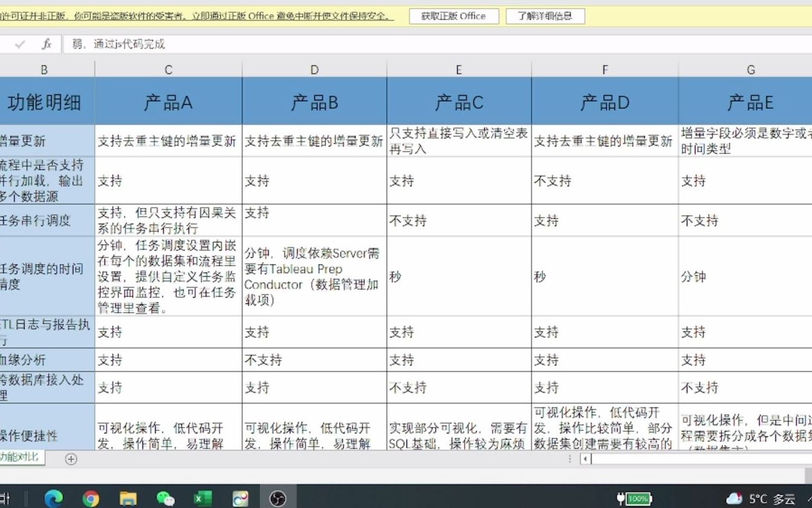812x508 pixels.
Task: Select the 产品A header cell
Action: click(x=168, y=101)
